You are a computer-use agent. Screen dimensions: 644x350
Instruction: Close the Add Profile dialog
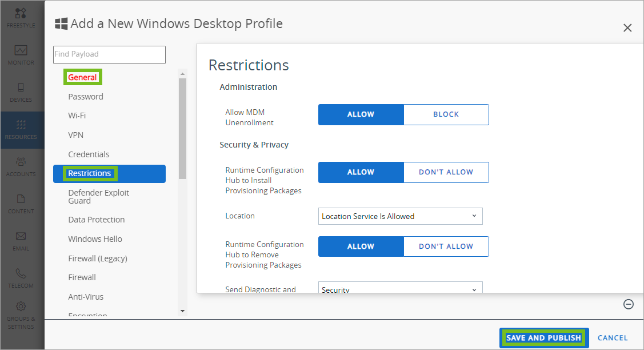[627, 27]
